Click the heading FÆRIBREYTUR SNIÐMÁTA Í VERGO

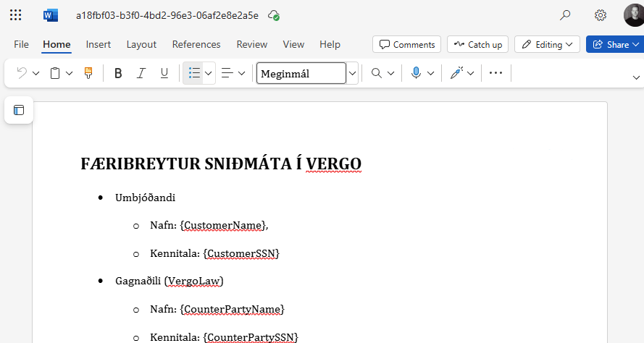click(x=221, y=164)
